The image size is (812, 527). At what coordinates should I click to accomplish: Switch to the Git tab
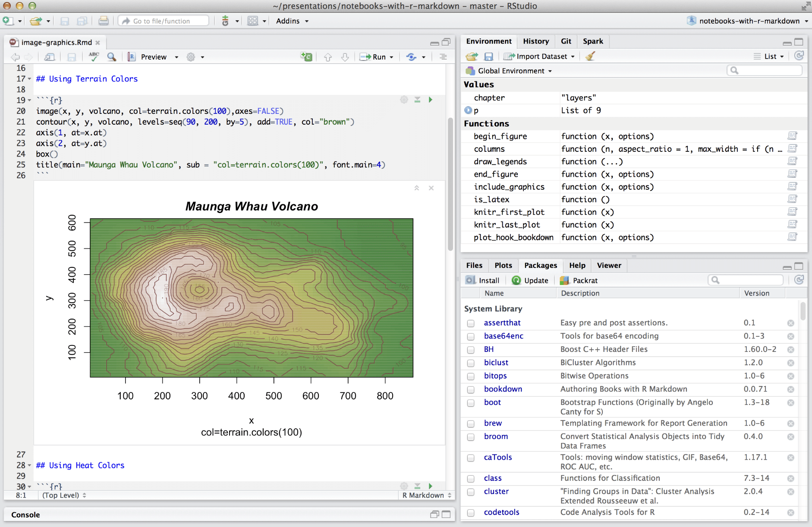(566, 41)
